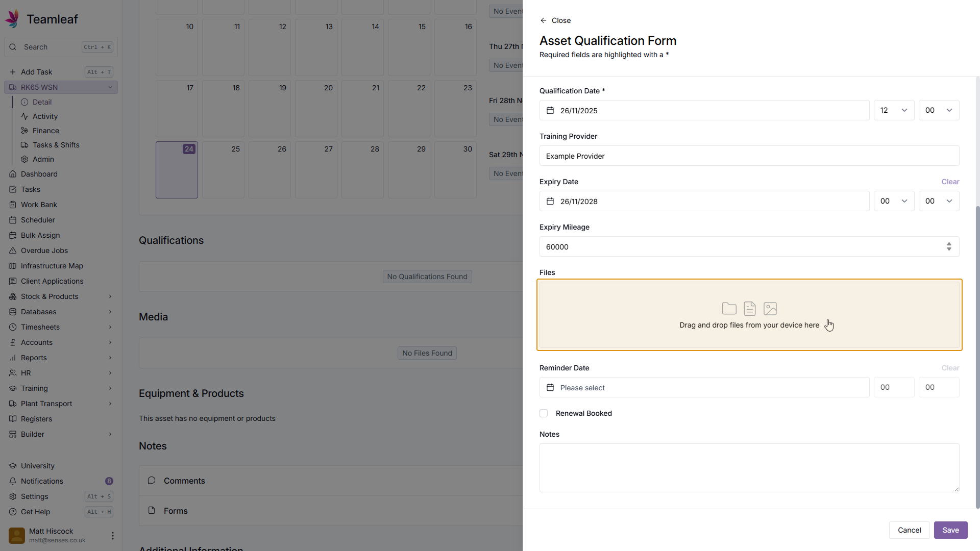Screen dimensions: 980x551
Task: Open the Expiry Date minutes dropdown
Action: click(939, 202)
